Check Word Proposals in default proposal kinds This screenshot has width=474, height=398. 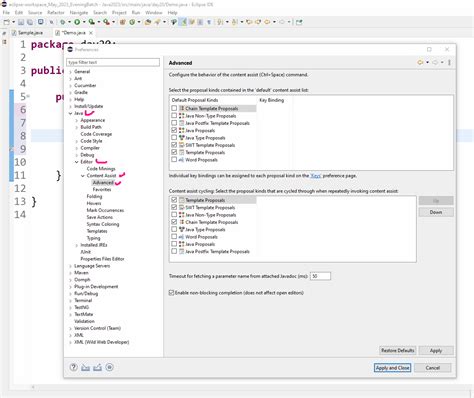pyautogui.click(x=174, y=160)
